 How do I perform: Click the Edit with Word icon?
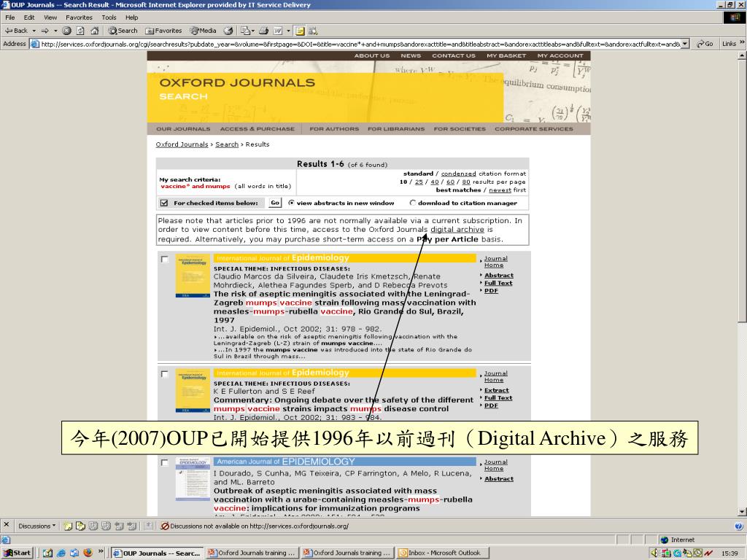click(278, 31)
